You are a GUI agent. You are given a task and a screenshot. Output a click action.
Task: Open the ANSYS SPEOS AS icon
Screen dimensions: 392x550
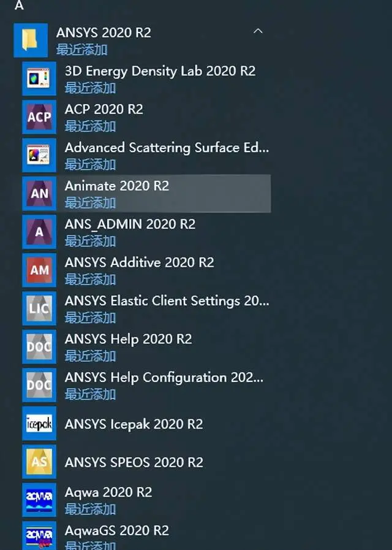pyautogui.click(x=39, y=462)
